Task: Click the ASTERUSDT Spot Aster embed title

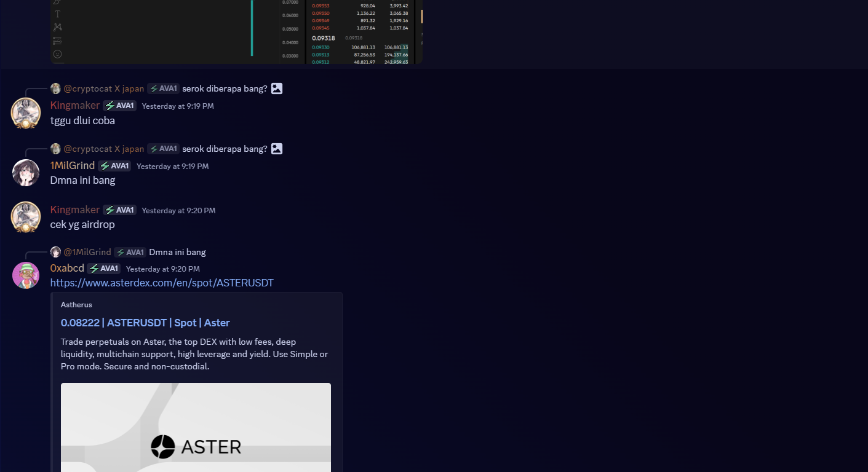Action: 145,322
